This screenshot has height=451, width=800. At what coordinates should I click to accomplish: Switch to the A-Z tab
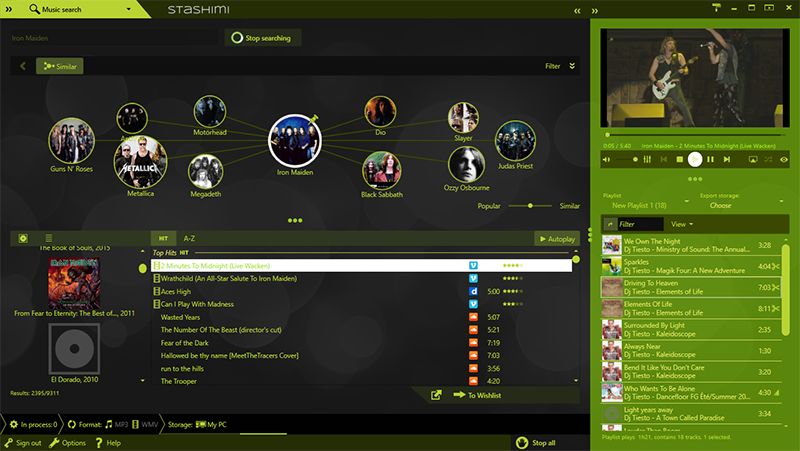(x=188, y=239)
